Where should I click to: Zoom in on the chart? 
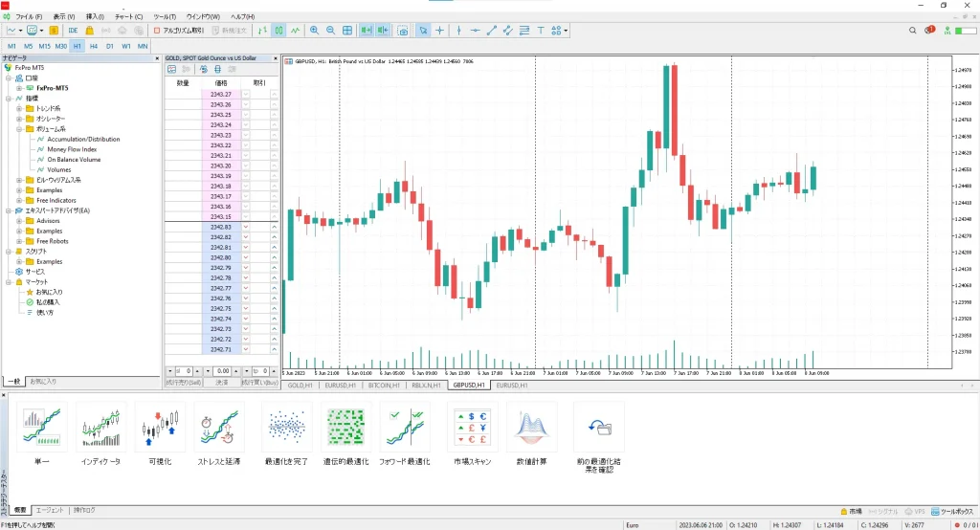[x=314, y=30]
